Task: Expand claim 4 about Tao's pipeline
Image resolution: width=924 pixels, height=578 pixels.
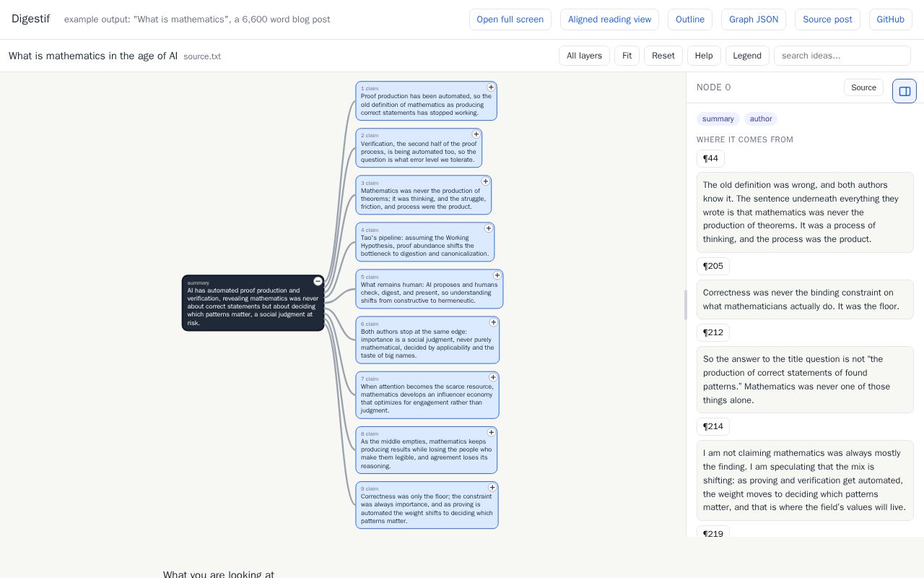Action: pos(488,228)
